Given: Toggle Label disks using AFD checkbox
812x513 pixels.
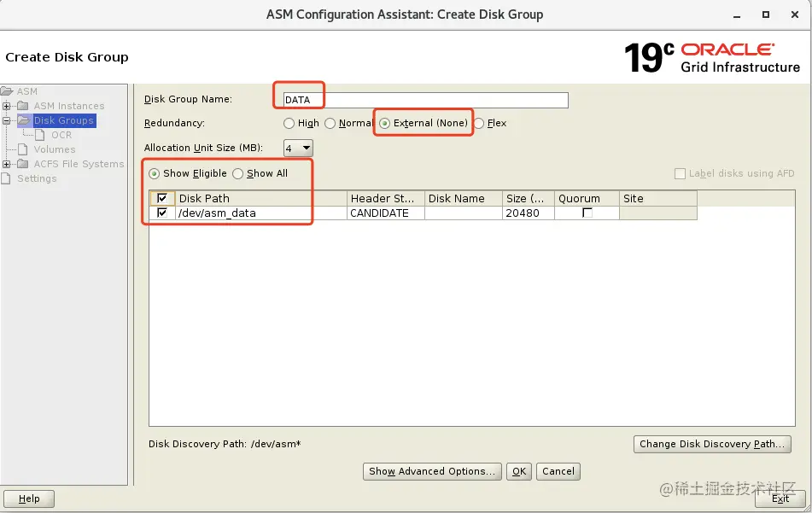Looking at the screenshot, I should pyautogui.click(x=680, y=173).
